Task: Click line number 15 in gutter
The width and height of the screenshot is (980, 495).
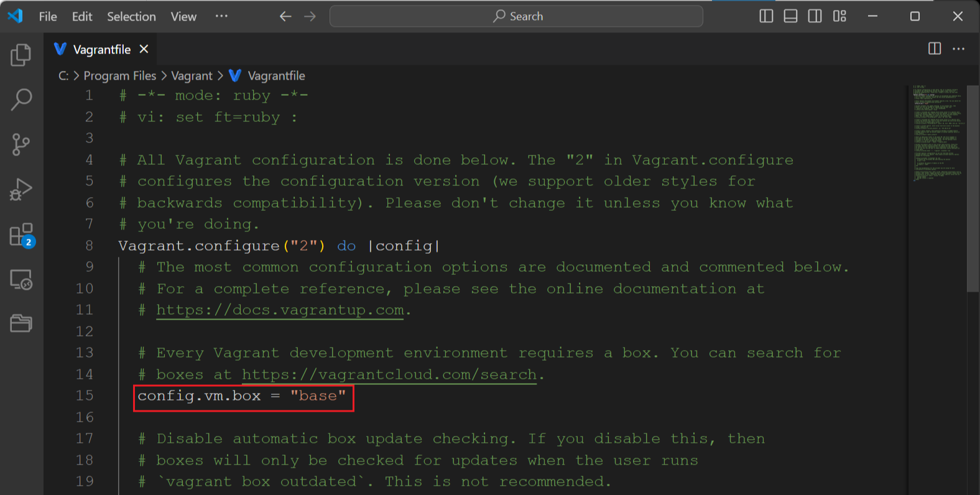Action: pos(85,396)
